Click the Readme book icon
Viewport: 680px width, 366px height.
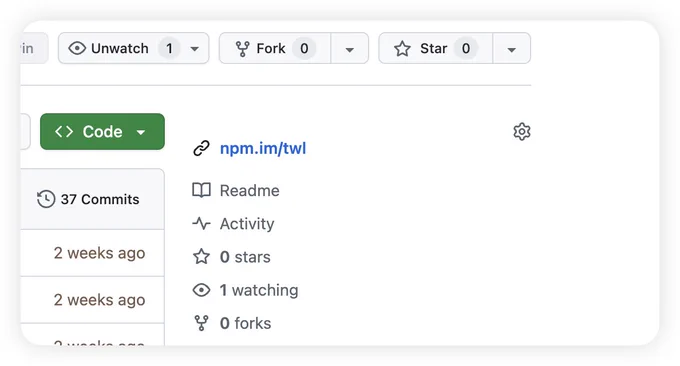[201, 190]
